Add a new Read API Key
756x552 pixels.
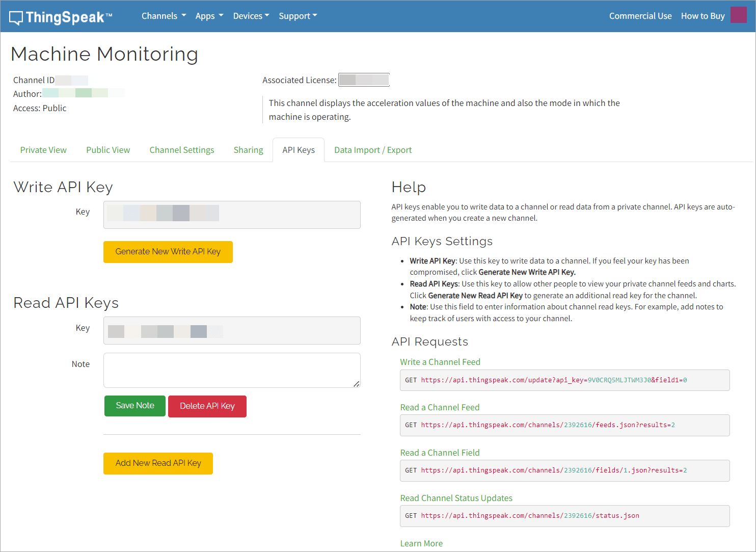click(x=158, y=463)
